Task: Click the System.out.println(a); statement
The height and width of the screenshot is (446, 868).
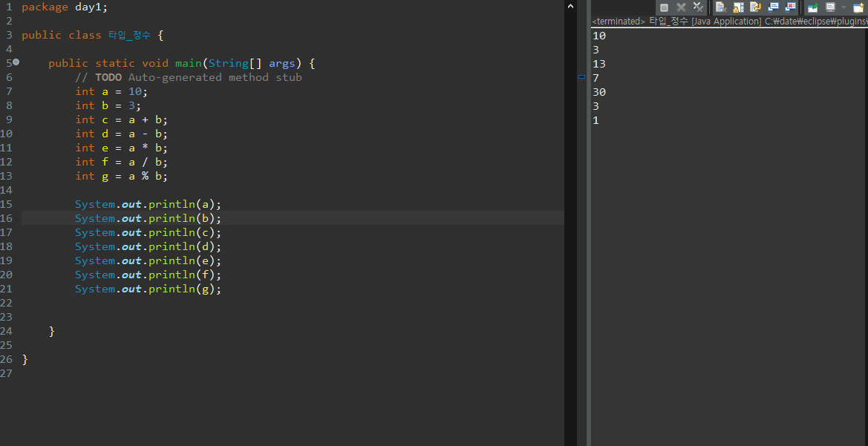Action: 149,204
